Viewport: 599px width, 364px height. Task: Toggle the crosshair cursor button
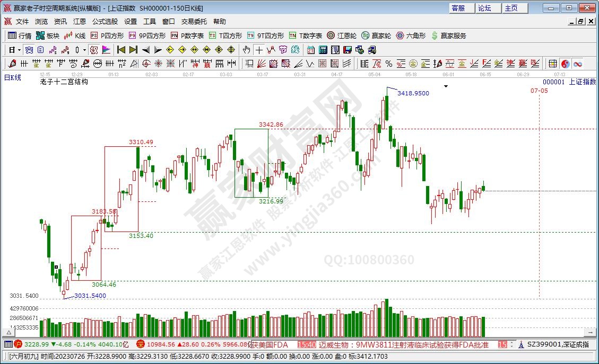tap(258, 50)
